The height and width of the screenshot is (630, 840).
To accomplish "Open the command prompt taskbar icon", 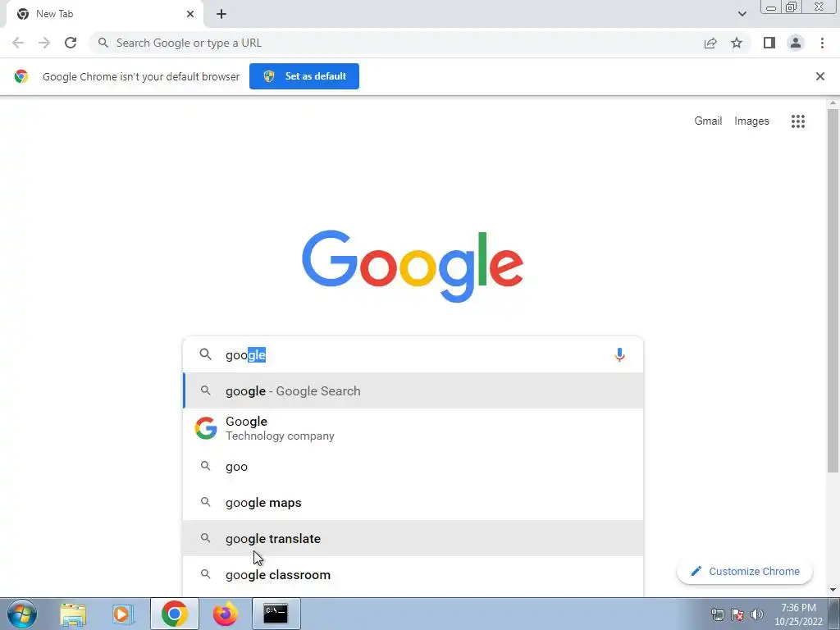I will [x=276, y=614].
